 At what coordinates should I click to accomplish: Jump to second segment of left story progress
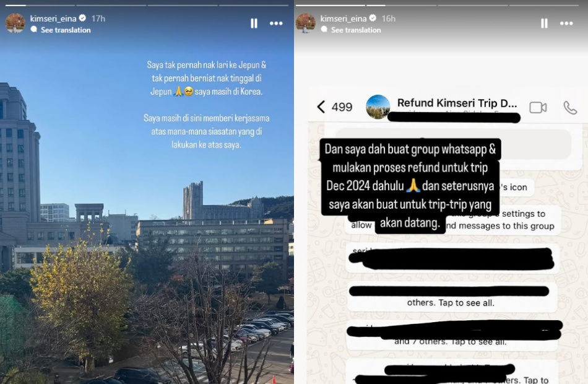(x=111, y=5)
